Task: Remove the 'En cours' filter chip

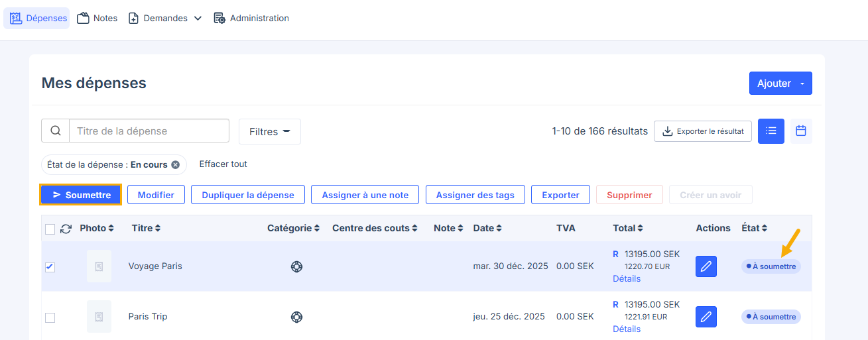Action: point(175,164)
